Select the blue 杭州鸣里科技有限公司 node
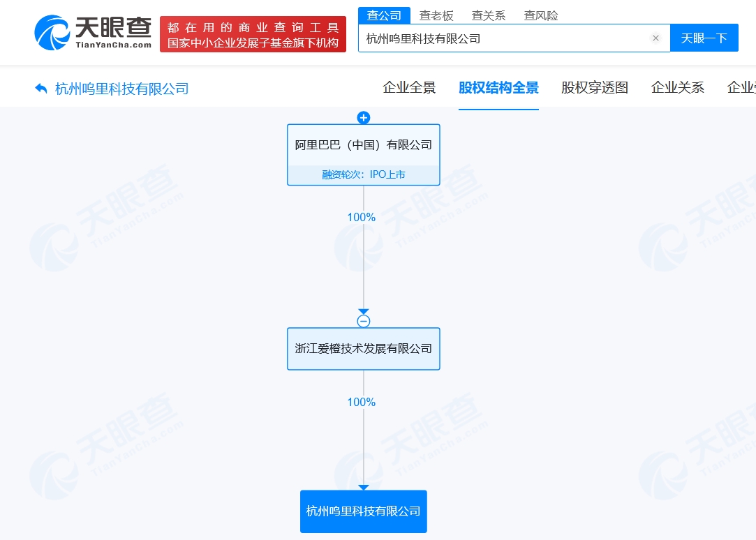756x540 pixels. click(x=363, y=511)
